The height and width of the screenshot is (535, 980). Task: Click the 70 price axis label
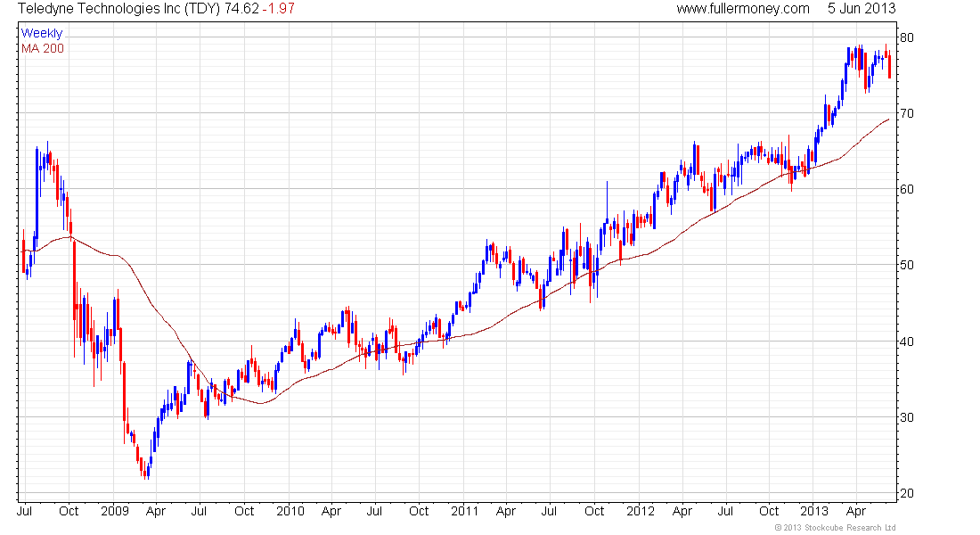906,113
